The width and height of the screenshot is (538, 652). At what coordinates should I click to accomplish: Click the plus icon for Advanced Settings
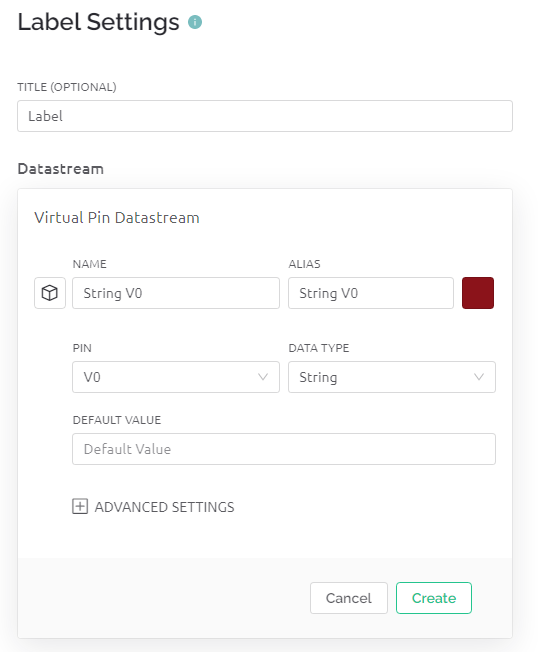click(80, 506)
